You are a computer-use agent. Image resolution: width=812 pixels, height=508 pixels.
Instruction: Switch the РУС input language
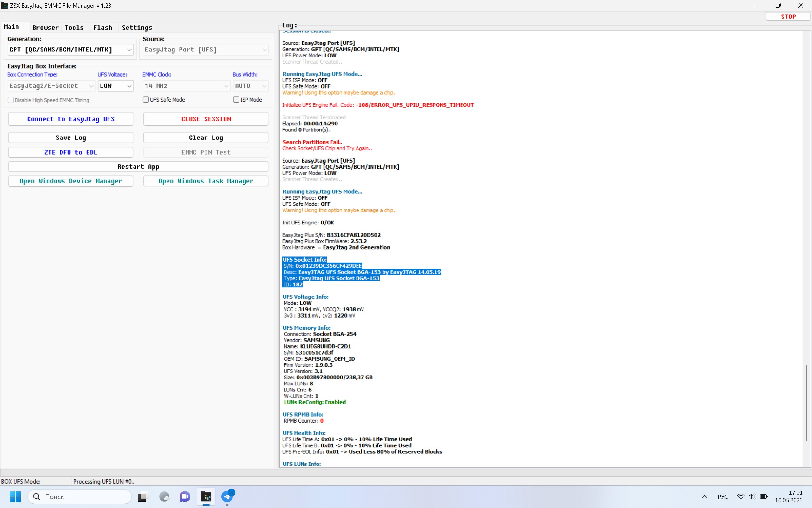(723, 497)
